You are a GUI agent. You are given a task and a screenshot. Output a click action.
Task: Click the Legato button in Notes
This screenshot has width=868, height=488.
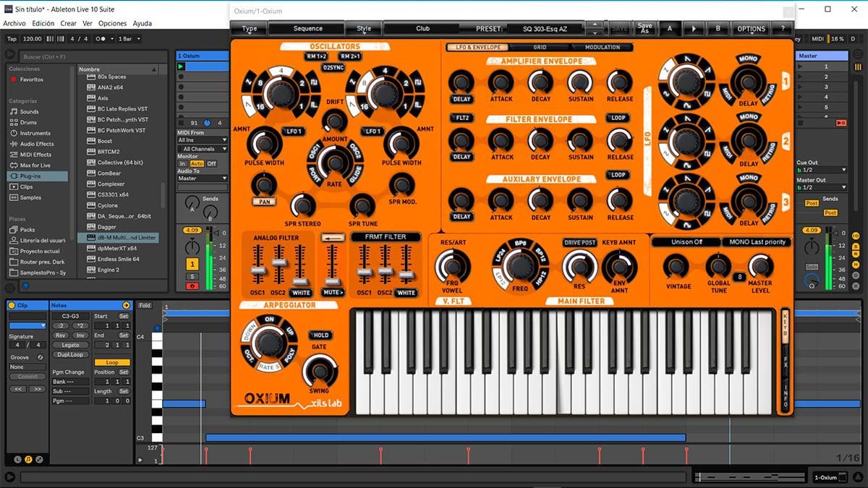(71, 345)
